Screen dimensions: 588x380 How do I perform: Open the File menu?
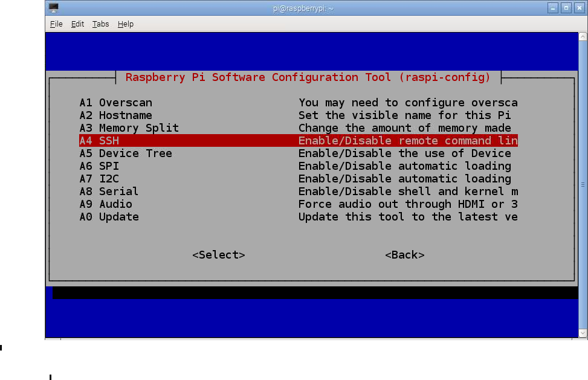click(x=56, y=24)
